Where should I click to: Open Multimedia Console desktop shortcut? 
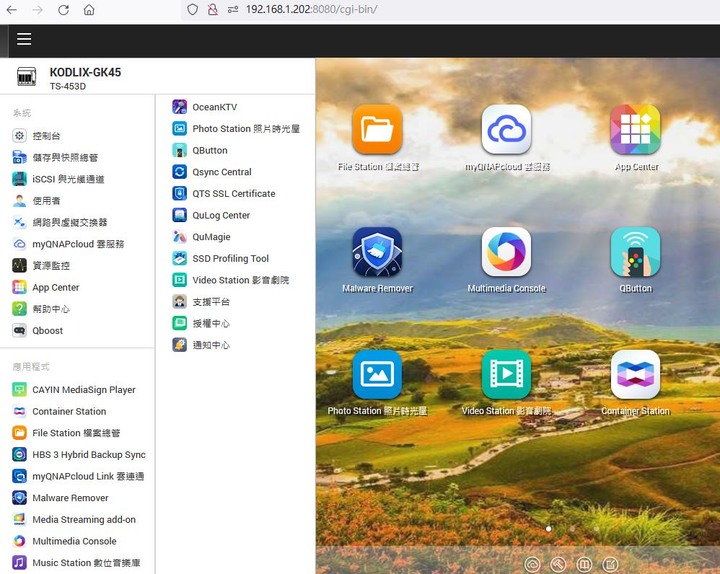(x=506, y=252)
